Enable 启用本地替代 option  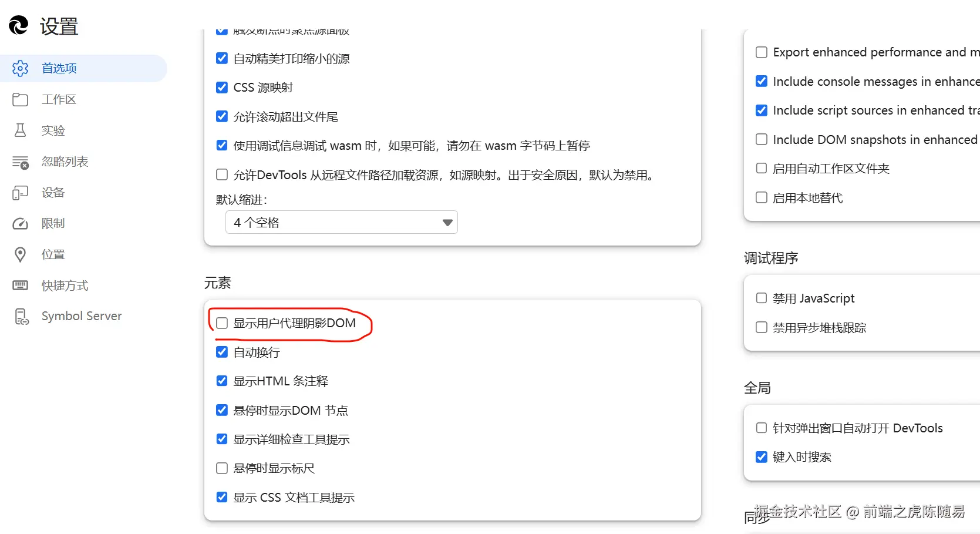tap(761, 197)
